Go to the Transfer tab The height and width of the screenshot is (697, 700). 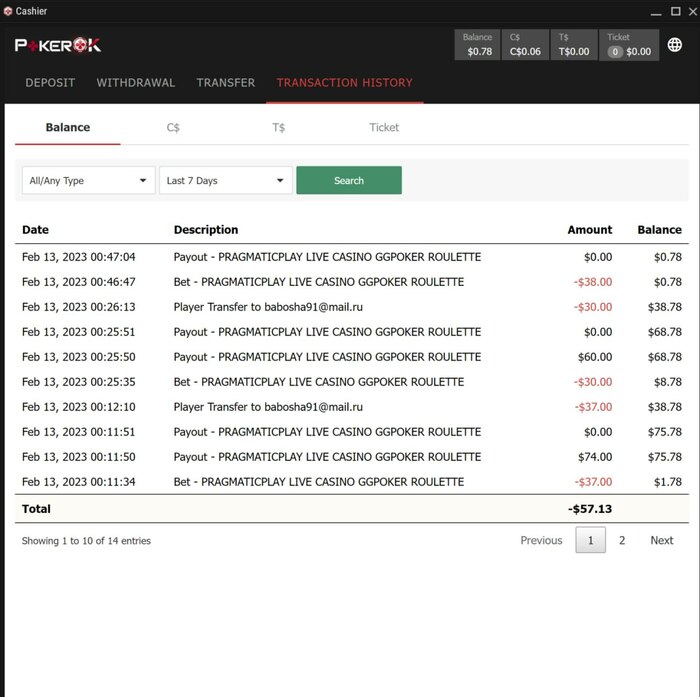click(226, 83)
